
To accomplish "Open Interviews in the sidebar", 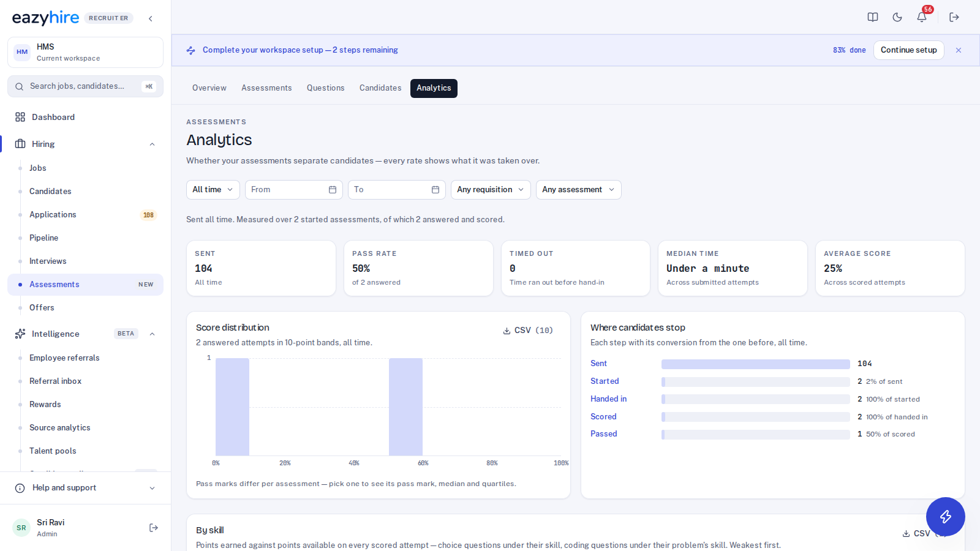I will click(85, 261).
